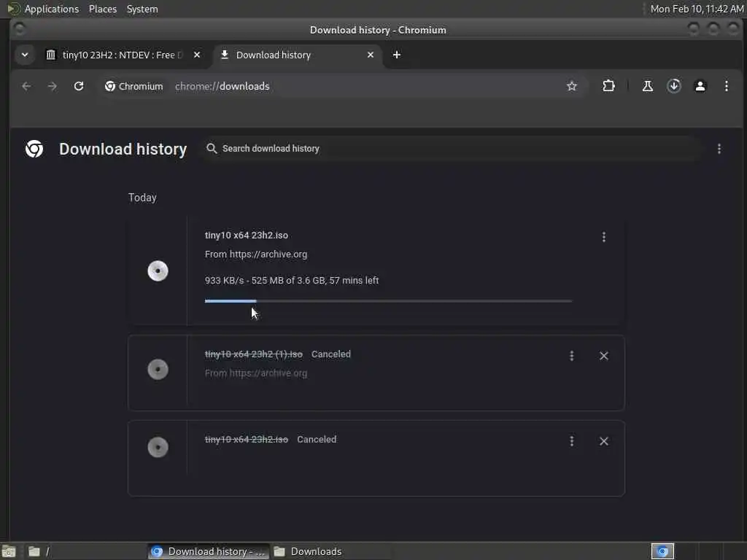Click the Canceled label of tiny10 x64 23h2 (1).iso
Image resolution: width=747 pixels, height=560 pixels.
tap(331, 354)
